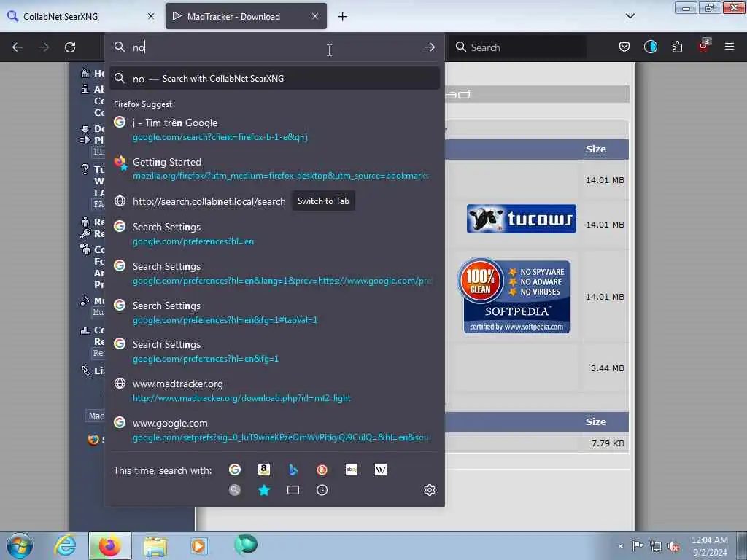Screen dimensions: 747x560
Task: Click the music note icon in sidebar
Action: (85, 300)
